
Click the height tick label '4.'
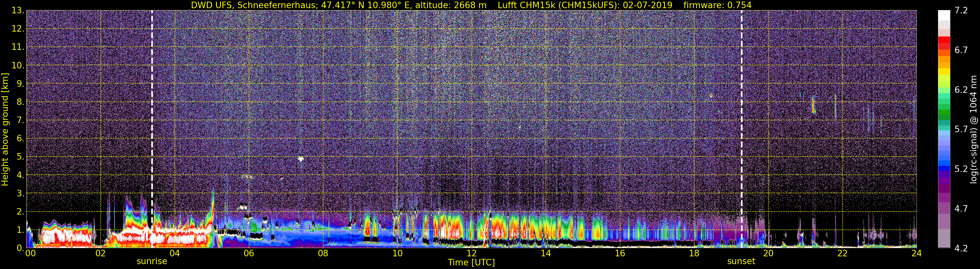point(20,175)
